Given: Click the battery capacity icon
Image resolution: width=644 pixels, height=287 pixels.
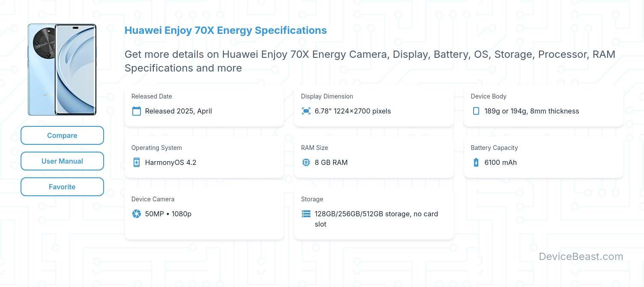Looking at the screenshot, I should 476,162.
